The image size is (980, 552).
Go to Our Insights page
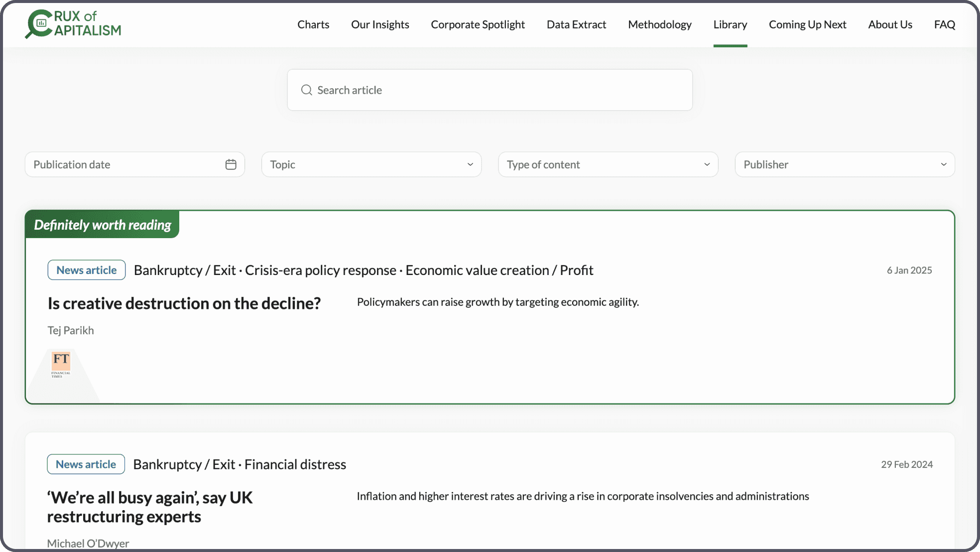pyautogui.click(x=380, y=24)
